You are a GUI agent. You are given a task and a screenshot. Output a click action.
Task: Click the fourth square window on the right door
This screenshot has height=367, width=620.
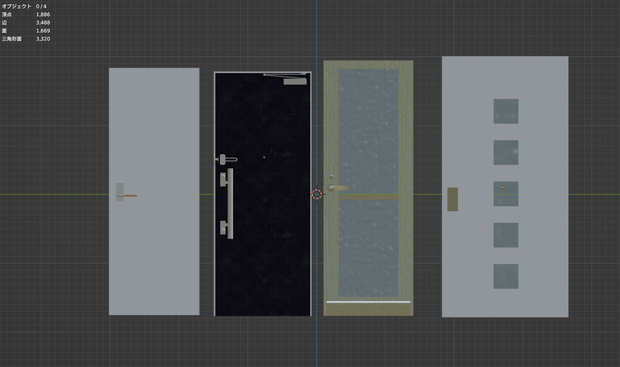(x=506, y=235)
